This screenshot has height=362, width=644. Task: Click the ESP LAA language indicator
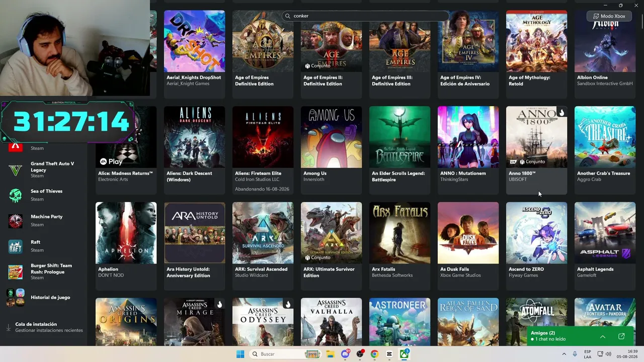pos(588,354)
